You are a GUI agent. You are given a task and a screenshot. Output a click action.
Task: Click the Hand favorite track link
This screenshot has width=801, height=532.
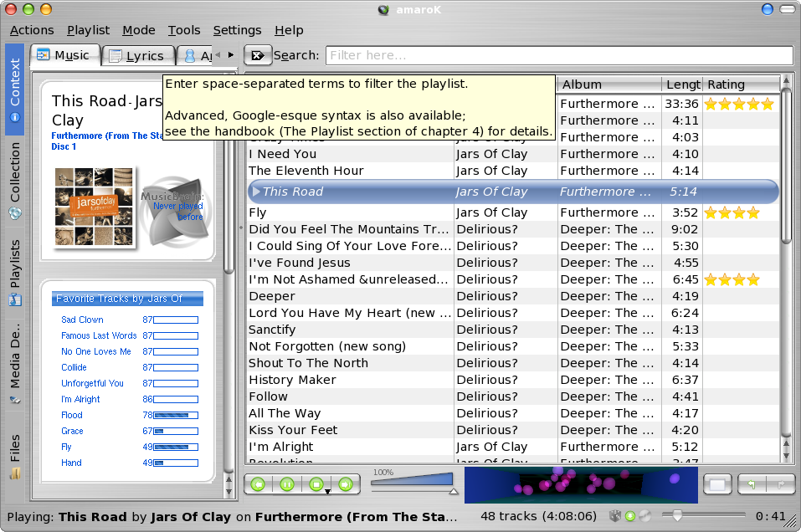71,463
